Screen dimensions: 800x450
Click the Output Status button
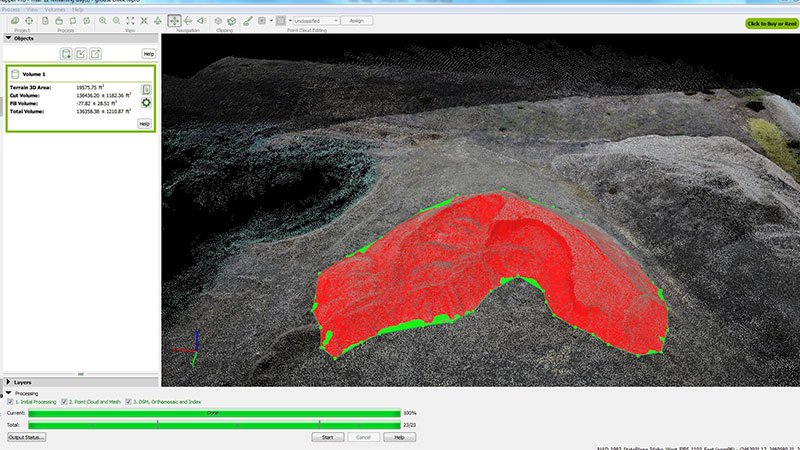(x=27, y=437)
